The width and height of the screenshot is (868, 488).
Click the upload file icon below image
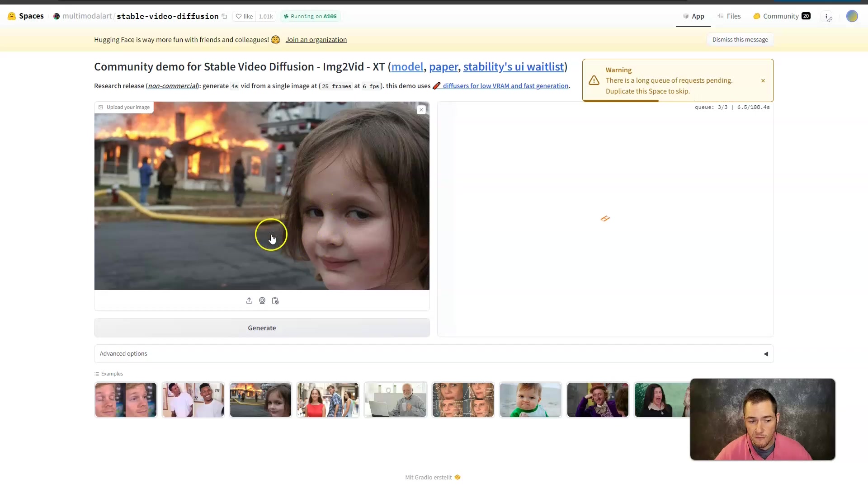[x=249, y=301]
